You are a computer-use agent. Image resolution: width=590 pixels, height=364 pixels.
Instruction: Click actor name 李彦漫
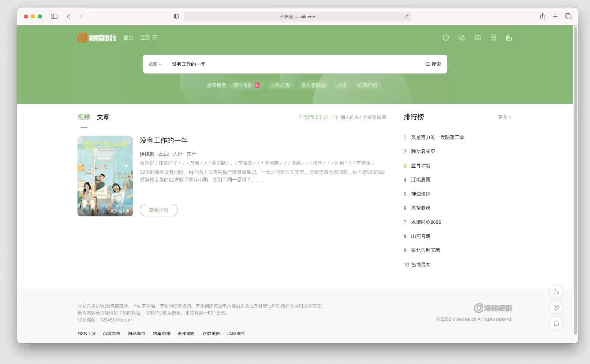click(364, 163)
